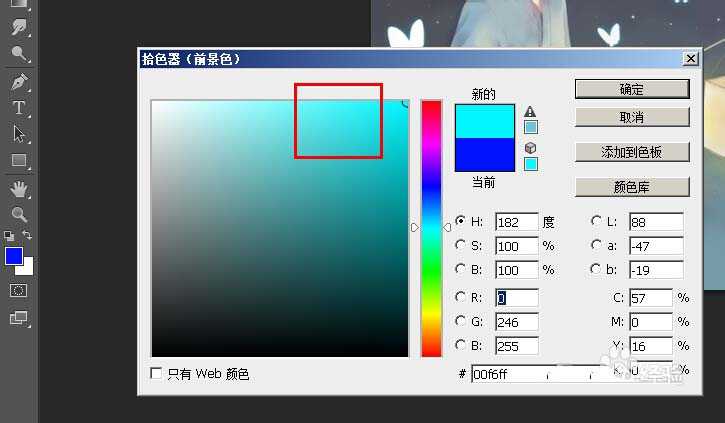Click the out-of-gamut warning triangle
The height and width of the screenshot is (423, 725).
coord(531,112)
